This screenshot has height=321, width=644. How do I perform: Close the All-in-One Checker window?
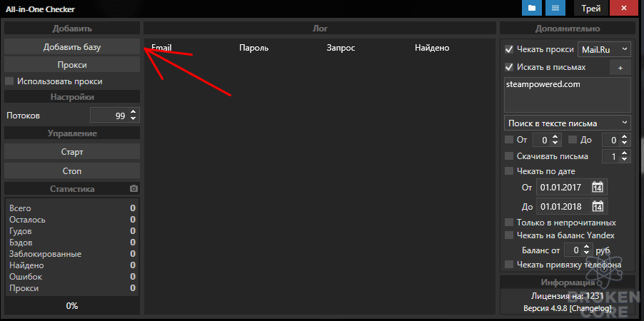click(624, 9)
